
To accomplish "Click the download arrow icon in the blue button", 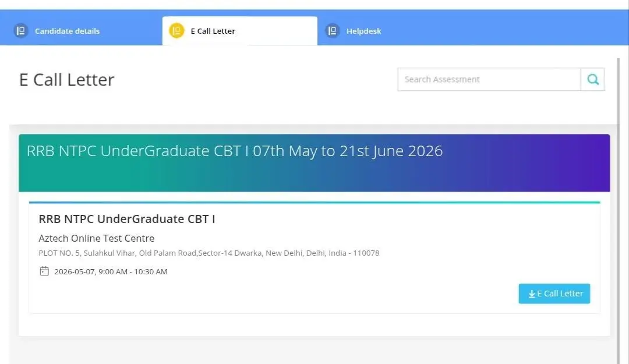I will 532,294.
